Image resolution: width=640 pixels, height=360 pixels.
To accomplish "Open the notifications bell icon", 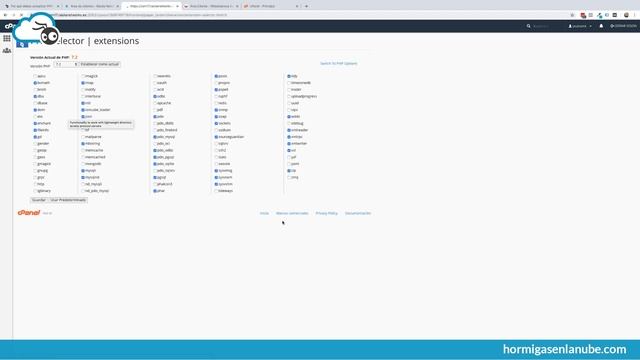I will click(601, 26).
